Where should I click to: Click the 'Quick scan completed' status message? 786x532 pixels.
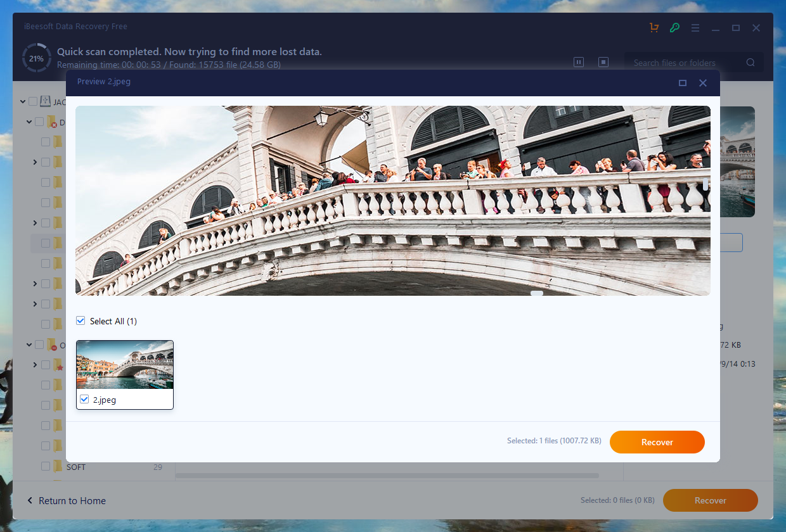click(190, 52)
